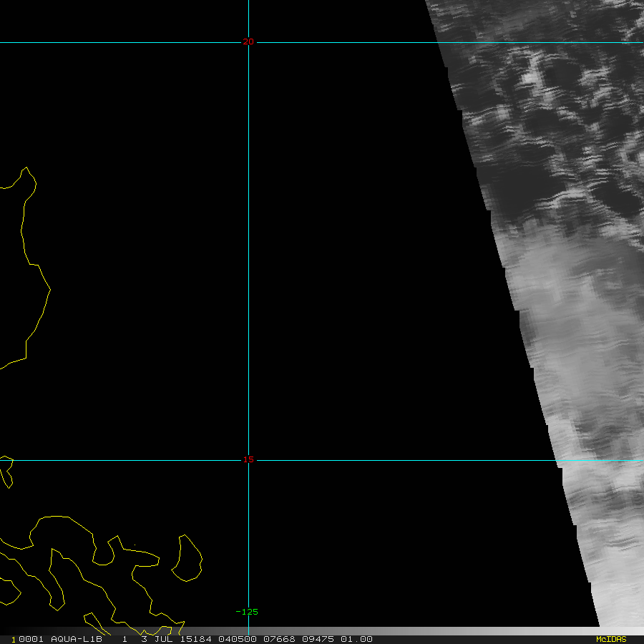This screenshot has height=644, width=644.
Task: Click intersection of 20 latitude and longitude line
Action: (249, 42)
